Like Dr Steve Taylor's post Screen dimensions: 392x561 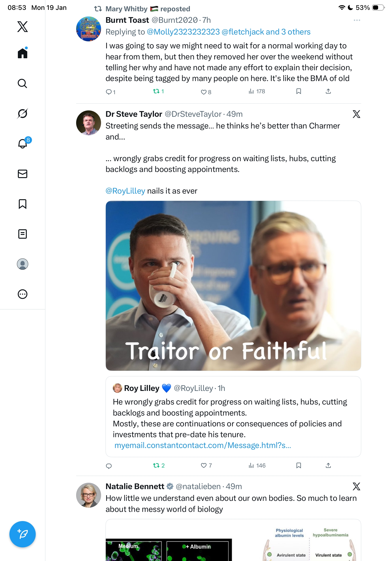click(203, 465)
